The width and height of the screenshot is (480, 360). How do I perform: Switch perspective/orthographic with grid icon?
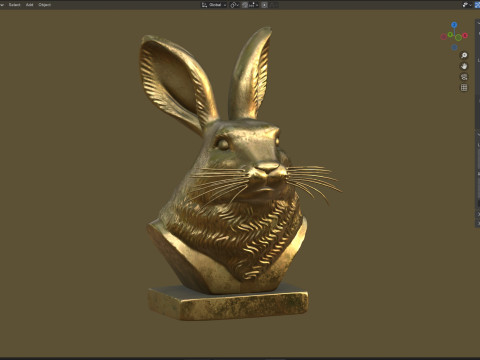coord(464,88)
